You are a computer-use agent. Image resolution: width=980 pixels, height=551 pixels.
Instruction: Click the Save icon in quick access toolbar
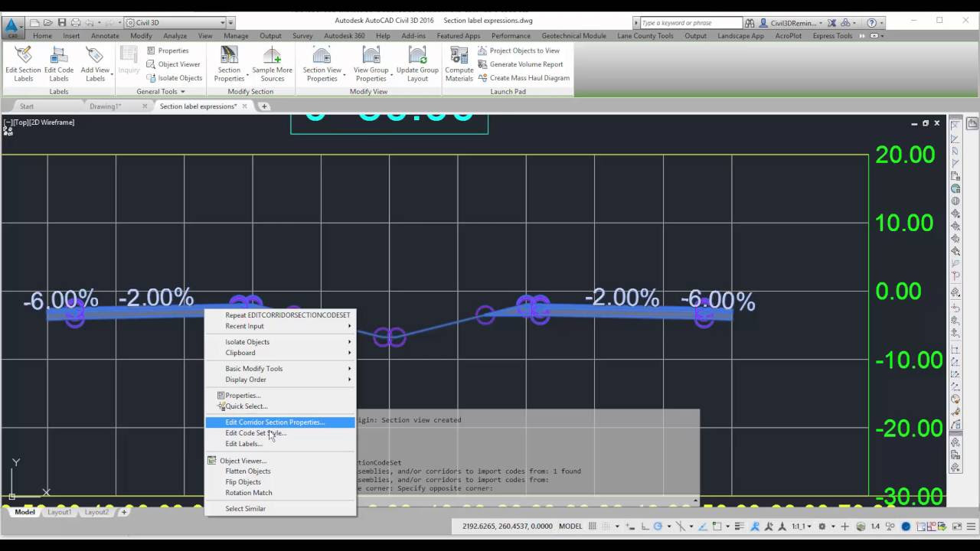(62, 22)
